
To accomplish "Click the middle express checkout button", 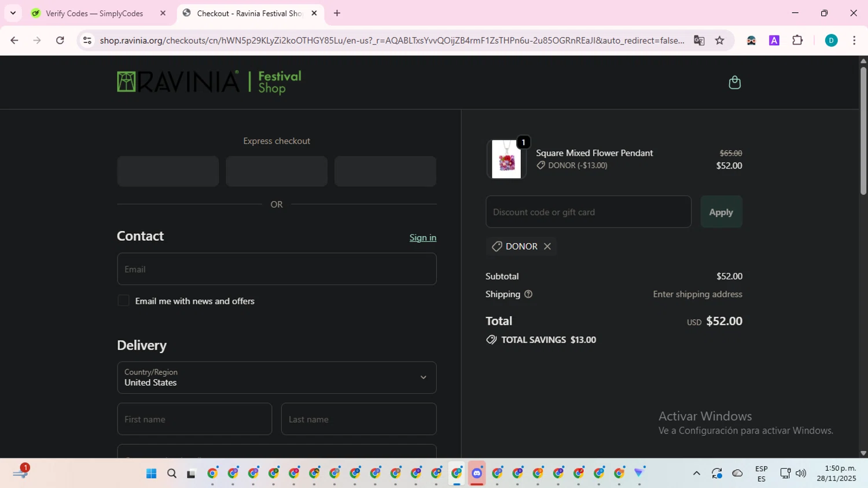I will [x=277, y=171].
